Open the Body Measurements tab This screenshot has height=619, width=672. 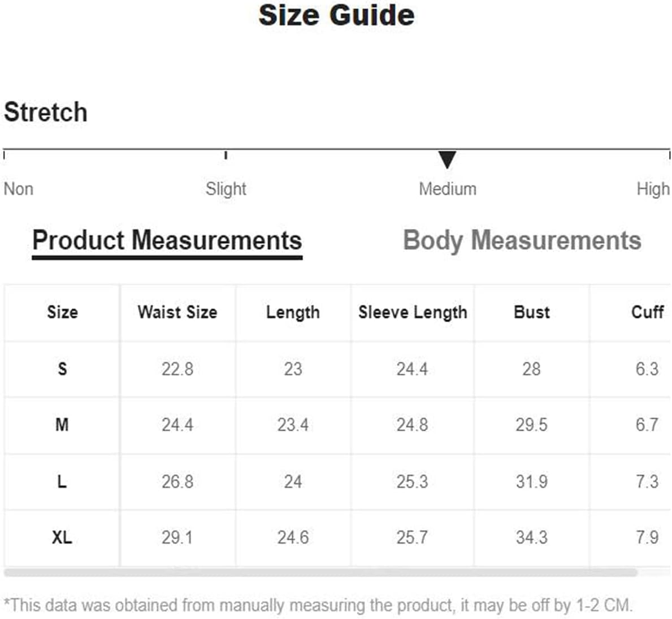[522, 240]
